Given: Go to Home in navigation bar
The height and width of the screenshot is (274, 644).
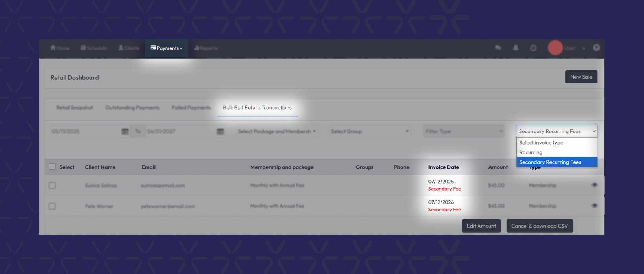Looking at the screenshot, I should pos(60,48).
